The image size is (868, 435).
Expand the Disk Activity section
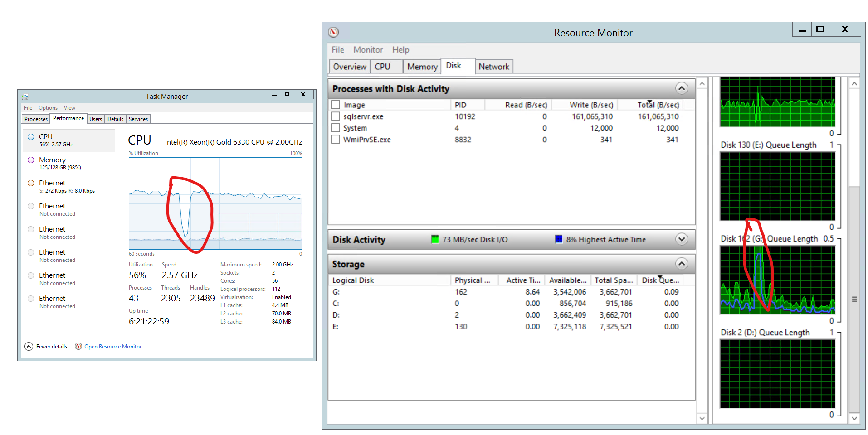pos(681,239)
